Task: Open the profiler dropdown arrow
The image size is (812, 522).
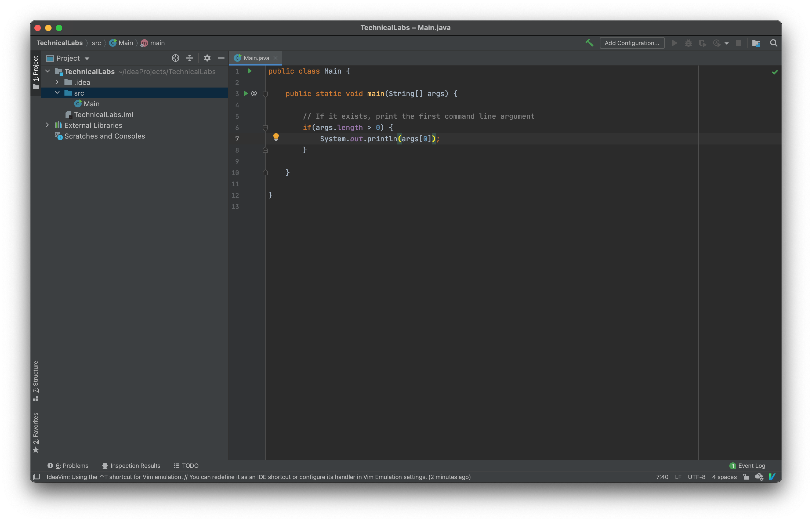Action: (x=726, y=44)
